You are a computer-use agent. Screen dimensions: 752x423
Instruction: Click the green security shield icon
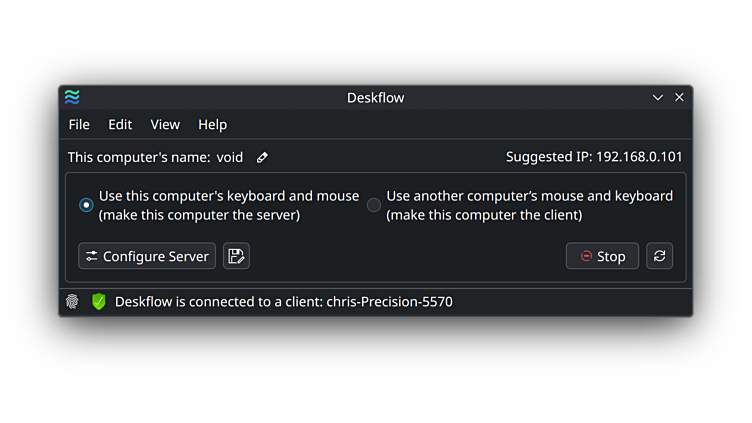pyautogui.click(x=98, y=301)
